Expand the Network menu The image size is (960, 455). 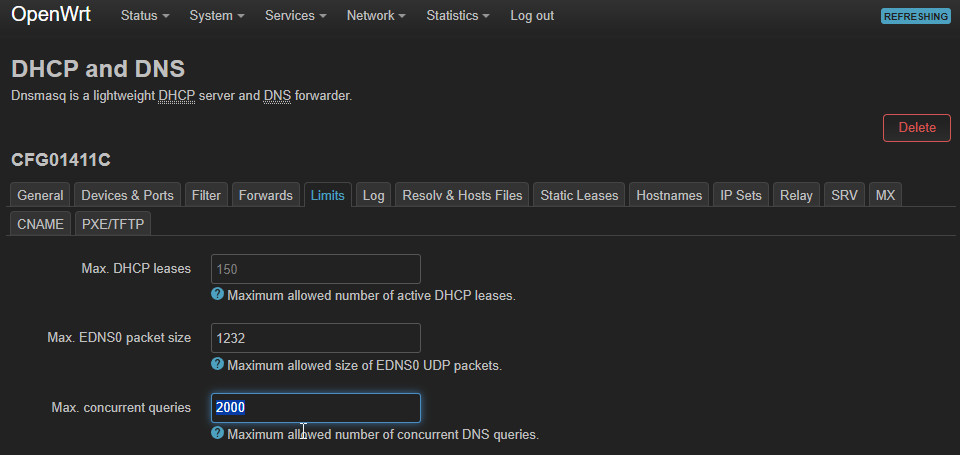point(376,16)
